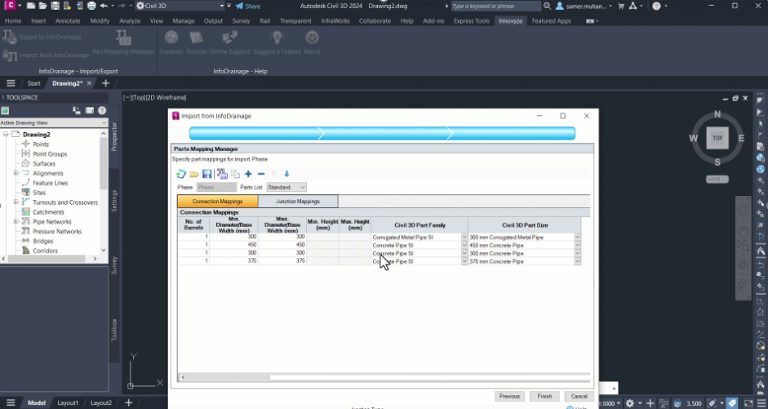
Task: Click the Import from InfoDrainage ribbon icon
Action: 10,55
